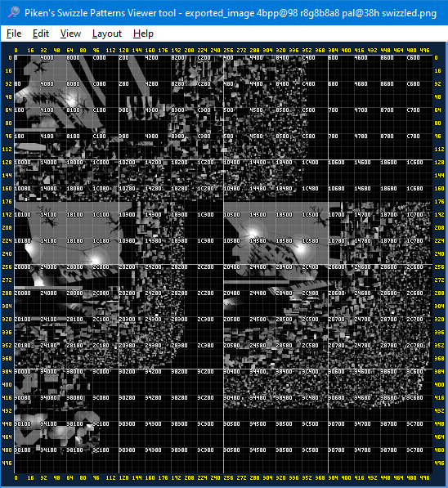The image size is (448, 488).
Task: Click the block address label 8100
Action: pos(73,110)
